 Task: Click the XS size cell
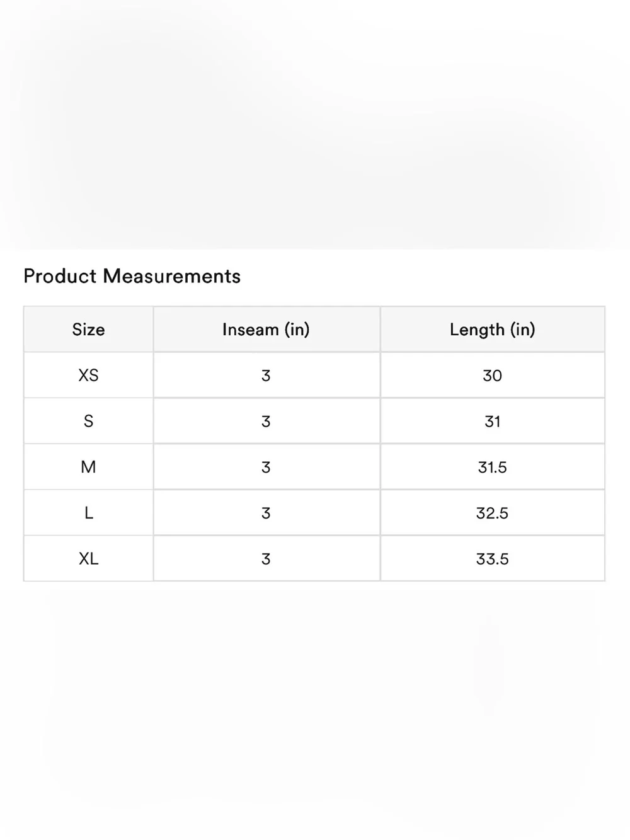click(x=88, y=375)
